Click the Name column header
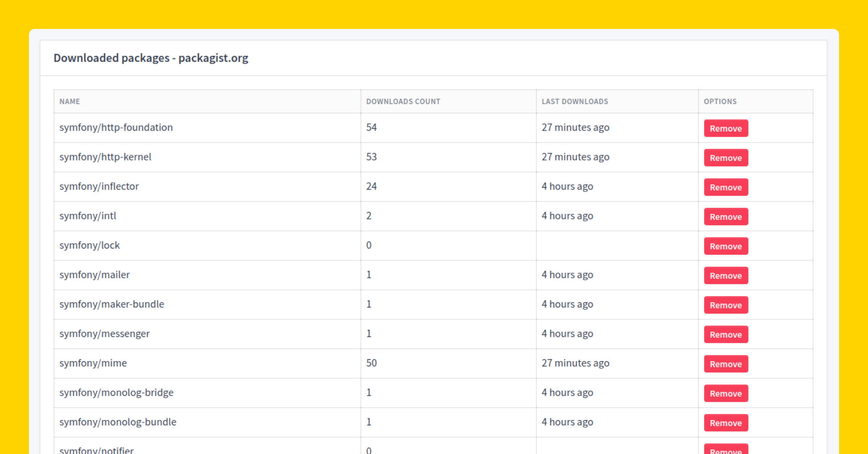 tap(70, 102)
